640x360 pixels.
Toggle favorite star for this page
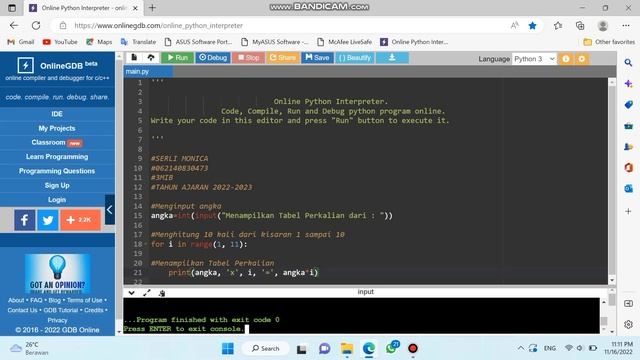click(x=532, y=26)
